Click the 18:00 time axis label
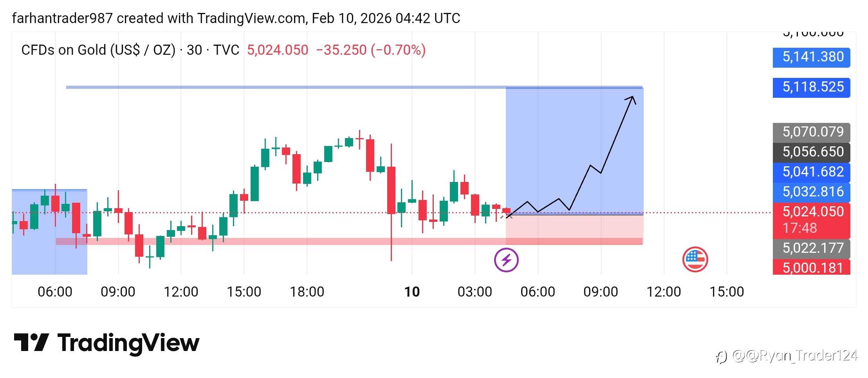The image size is (868, 378). [x=307, y=292]
